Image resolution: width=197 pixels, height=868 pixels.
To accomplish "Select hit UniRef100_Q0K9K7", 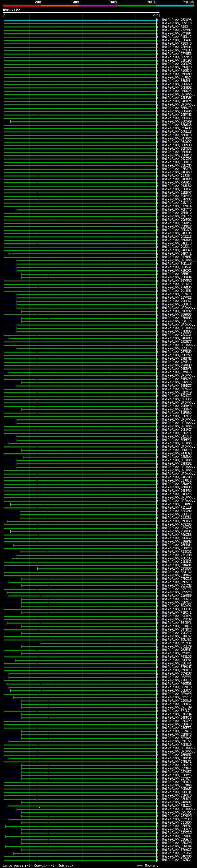I will (177, 430).
